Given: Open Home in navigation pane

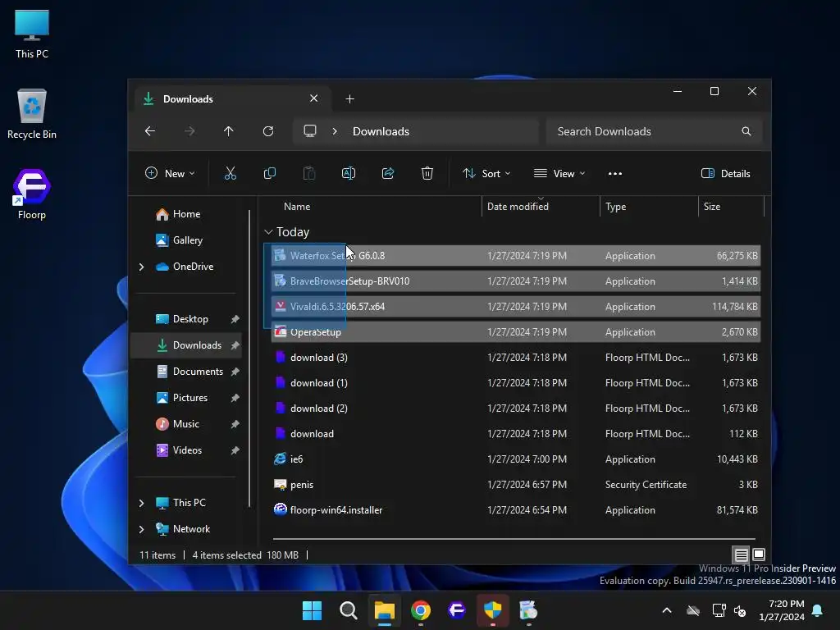Looking at the screenshot, I should point(186,214).
